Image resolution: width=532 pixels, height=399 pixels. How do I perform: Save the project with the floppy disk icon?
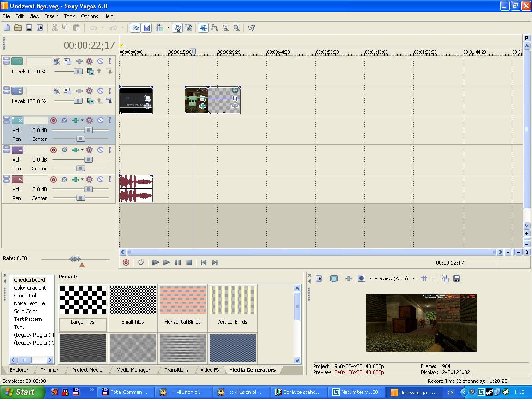(29, 28)
